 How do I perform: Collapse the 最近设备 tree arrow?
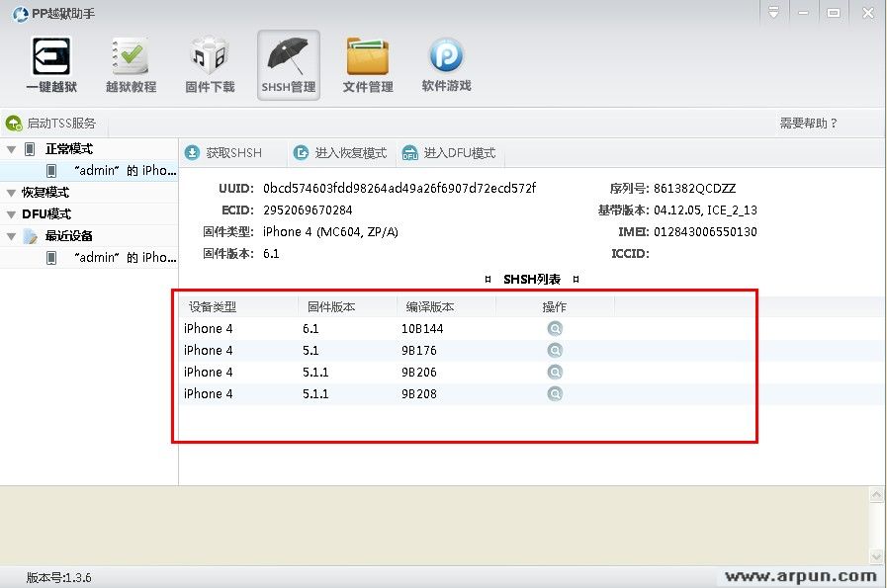click(x=11, y=236)
